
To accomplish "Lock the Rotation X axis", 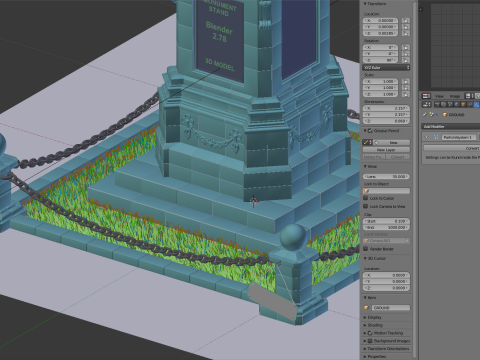I will [406, 48].
